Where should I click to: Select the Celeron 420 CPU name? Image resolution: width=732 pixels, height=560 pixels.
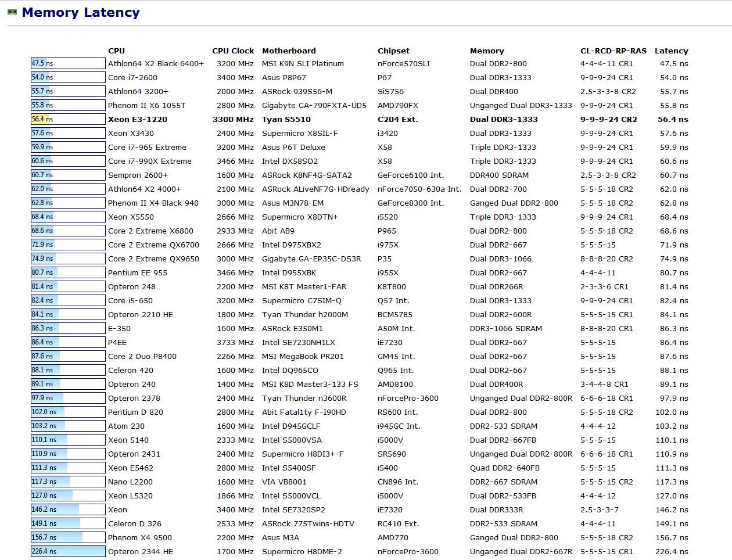(131, 370)
